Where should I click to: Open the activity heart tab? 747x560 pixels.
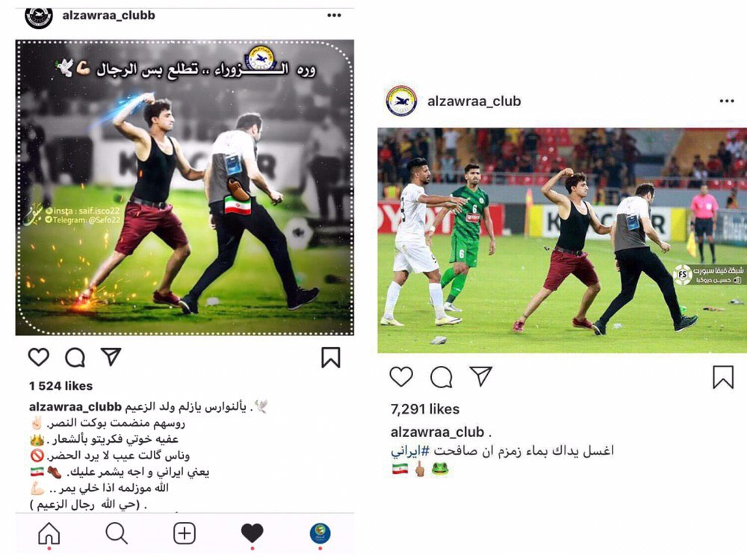pos(252,533)
